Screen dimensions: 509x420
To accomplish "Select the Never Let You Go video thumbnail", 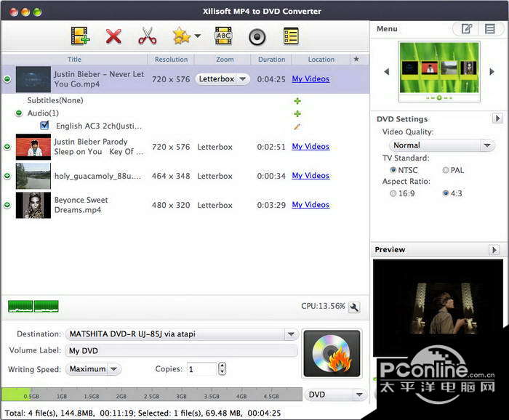I will coord(33,79).
